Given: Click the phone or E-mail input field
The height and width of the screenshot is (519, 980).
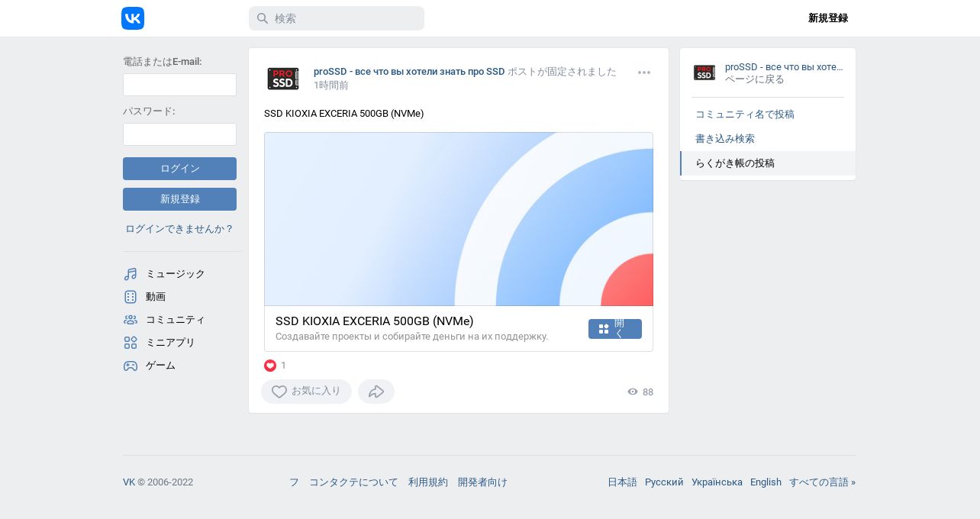Looking at the screenshot, I should pyautogui.click(x=179, y=85).
